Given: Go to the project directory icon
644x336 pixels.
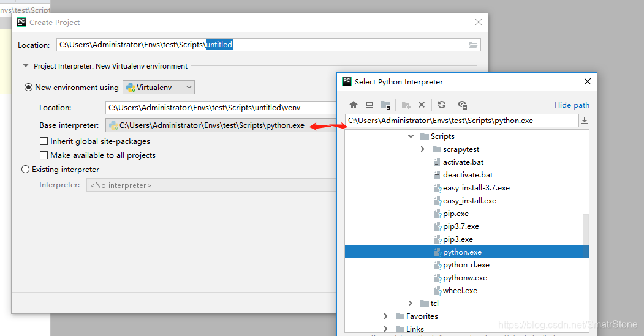Looking at the screenshot, I should pyautogui.click(x=385, y=105).
